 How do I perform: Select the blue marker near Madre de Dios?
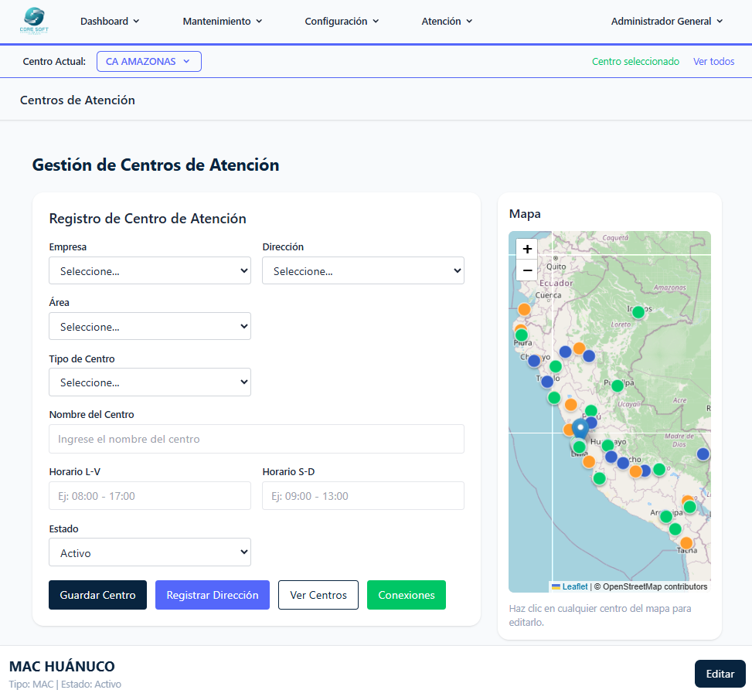[703, 454]
